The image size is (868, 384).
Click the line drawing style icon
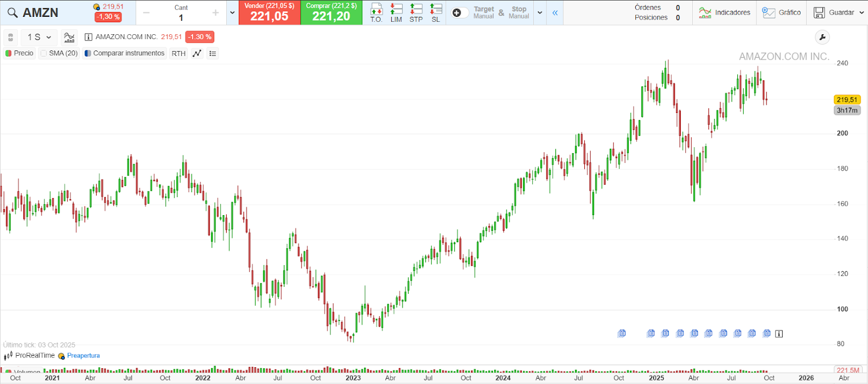tap(197, 53)
